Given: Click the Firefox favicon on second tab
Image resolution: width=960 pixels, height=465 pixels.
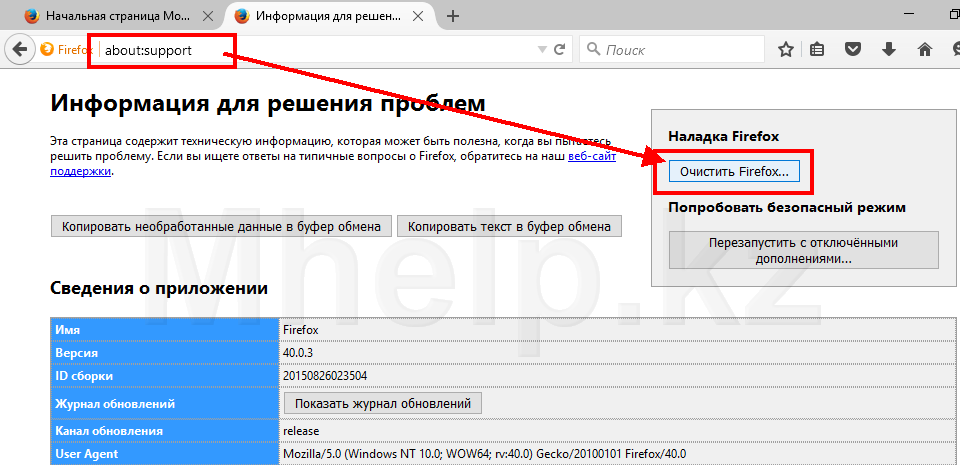Looking at the screenshot, I should [x=242, y=17].
